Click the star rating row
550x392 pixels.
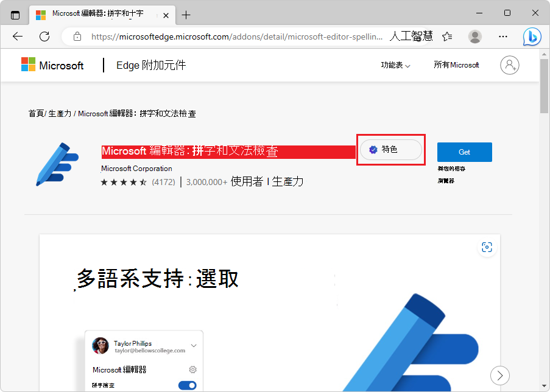click(124, 182)
